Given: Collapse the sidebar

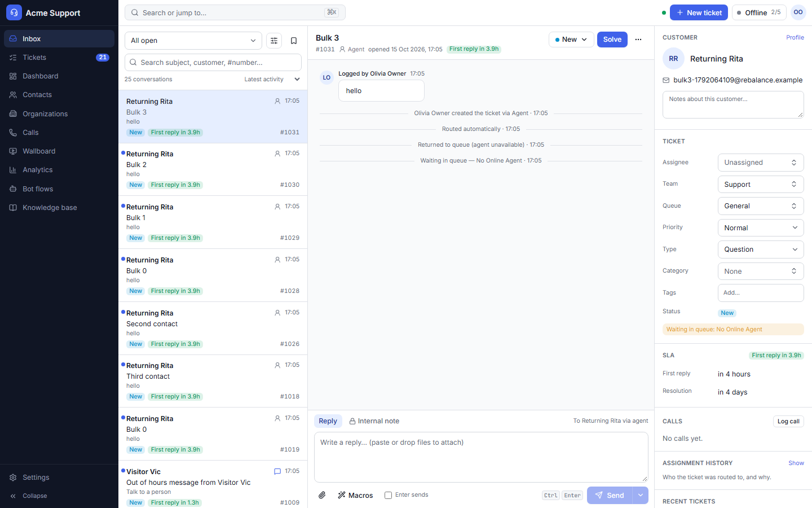Looking at the screenshot, I should [59, 496].
